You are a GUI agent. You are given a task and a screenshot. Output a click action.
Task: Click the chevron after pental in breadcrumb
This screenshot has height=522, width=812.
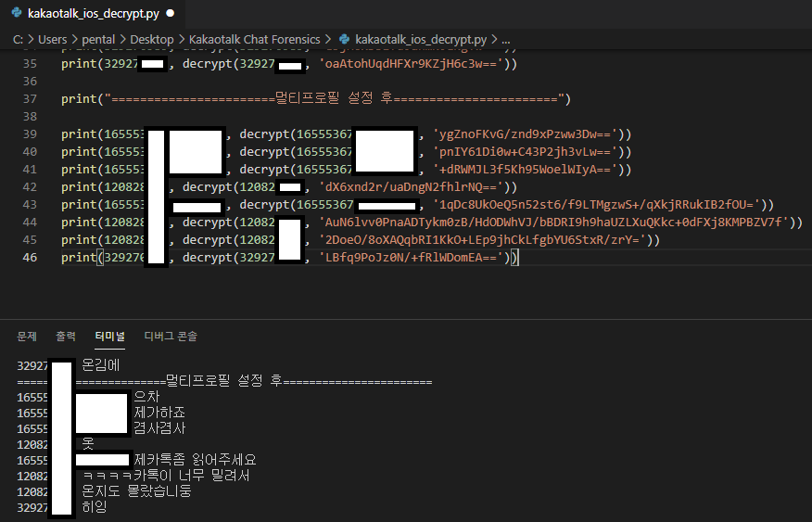point(122,39)
